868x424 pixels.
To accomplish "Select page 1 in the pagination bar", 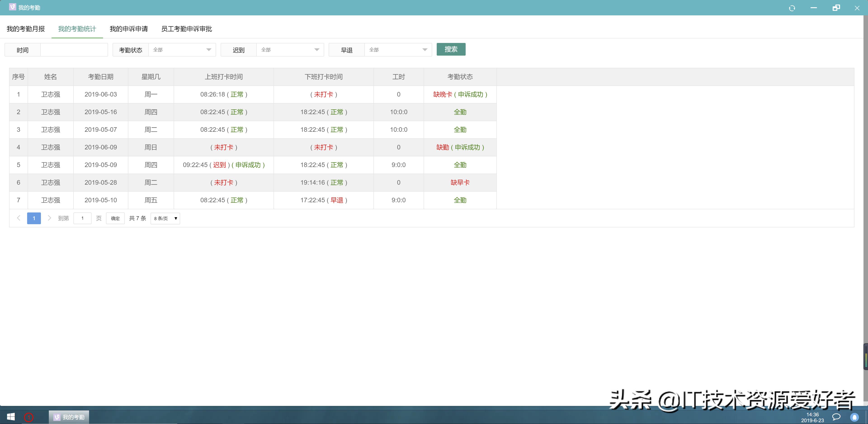I will 34,218.
